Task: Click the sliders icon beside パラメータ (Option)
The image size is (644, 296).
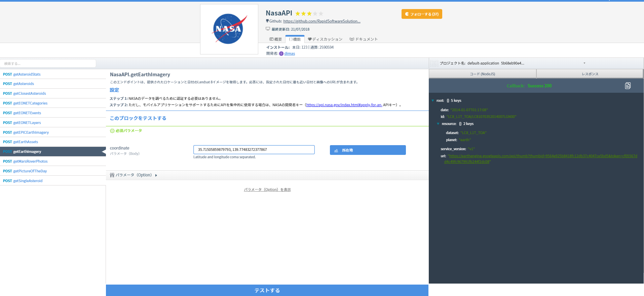Action: pyautogui.click(x=112, y=175)
